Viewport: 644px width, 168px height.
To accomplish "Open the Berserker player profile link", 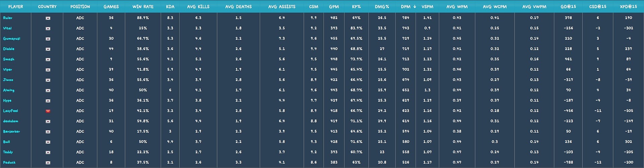I will [x=11, y=131].
